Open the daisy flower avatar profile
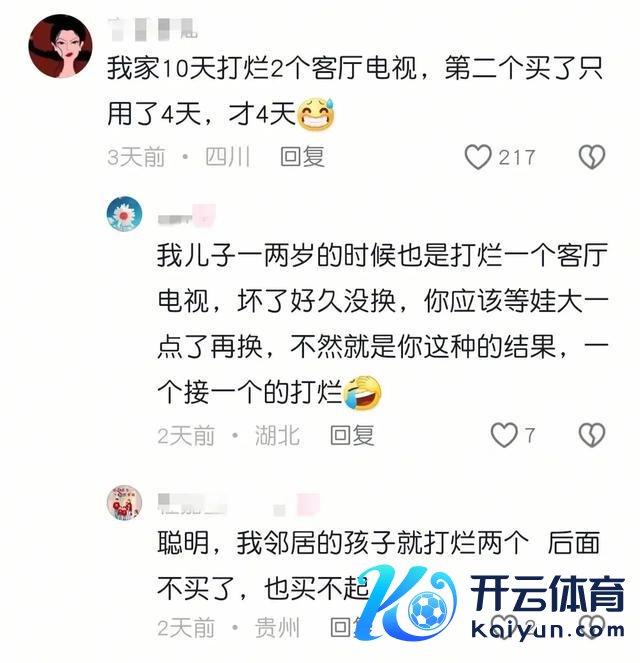This screenshot has height=663, width=640. [x=124, y=214]
